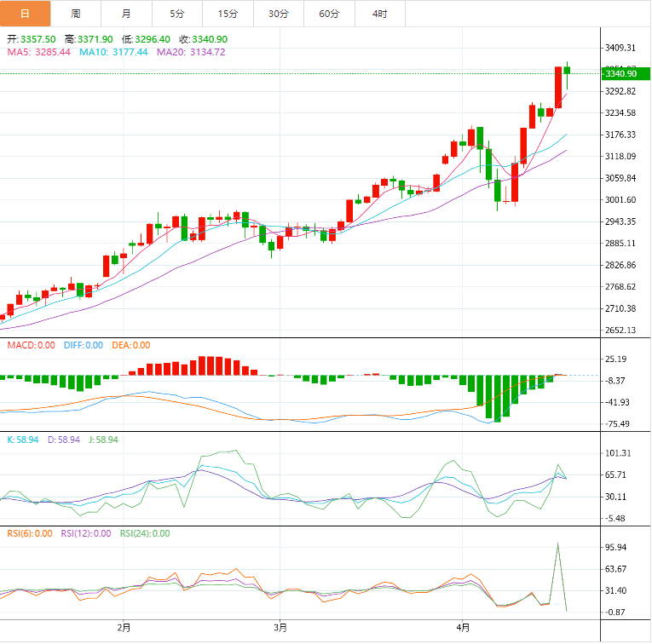Click the MA10 indicator value label
Screen dimensions: 652x644
113,52
